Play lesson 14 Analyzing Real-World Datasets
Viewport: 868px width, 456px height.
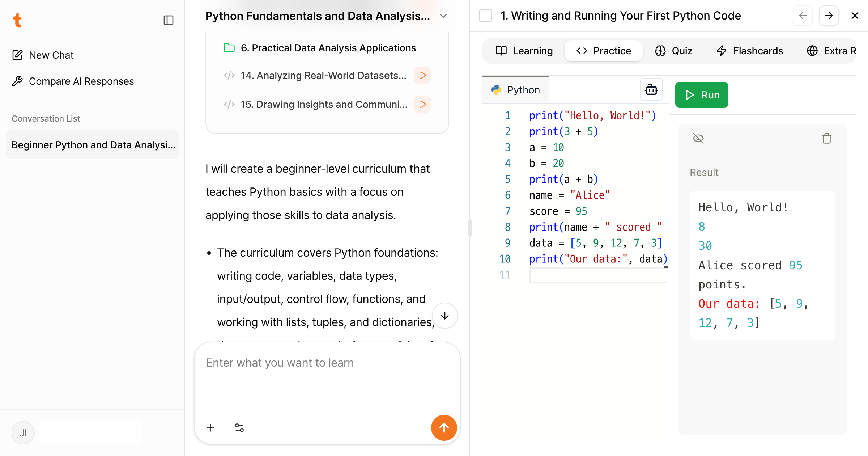(422, 75)
